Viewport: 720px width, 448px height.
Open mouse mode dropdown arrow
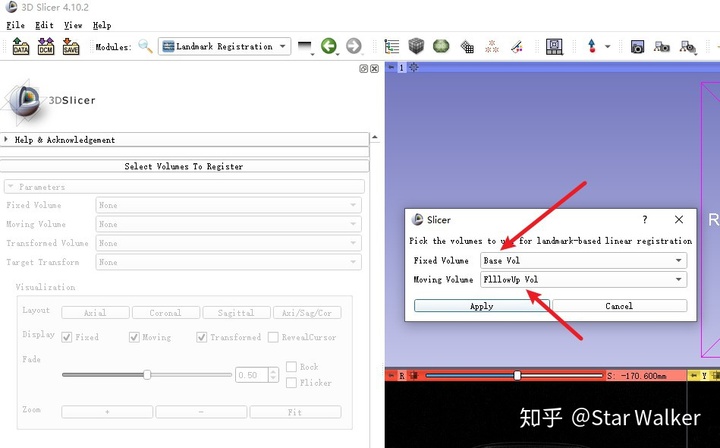(x=608, y=46)
